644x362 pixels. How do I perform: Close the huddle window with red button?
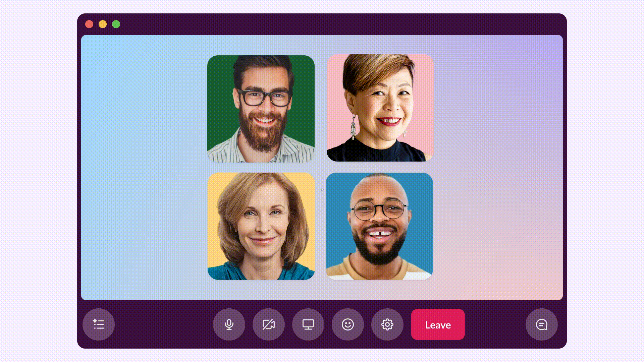coord(89,24)
